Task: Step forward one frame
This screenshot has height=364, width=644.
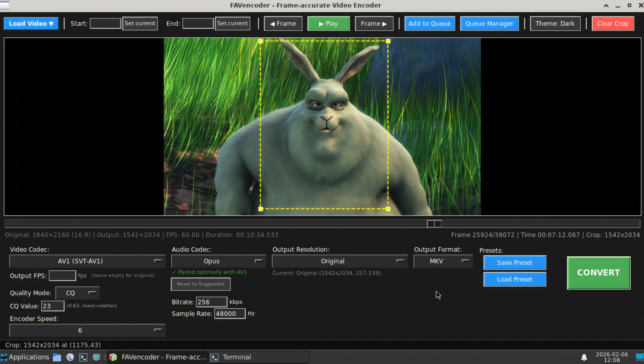Action: tap(374, 23)
